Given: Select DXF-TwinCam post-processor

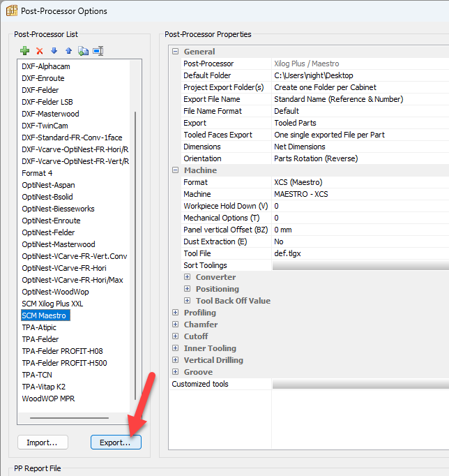Looking at the screenshot, I should (x=45, y=126).
